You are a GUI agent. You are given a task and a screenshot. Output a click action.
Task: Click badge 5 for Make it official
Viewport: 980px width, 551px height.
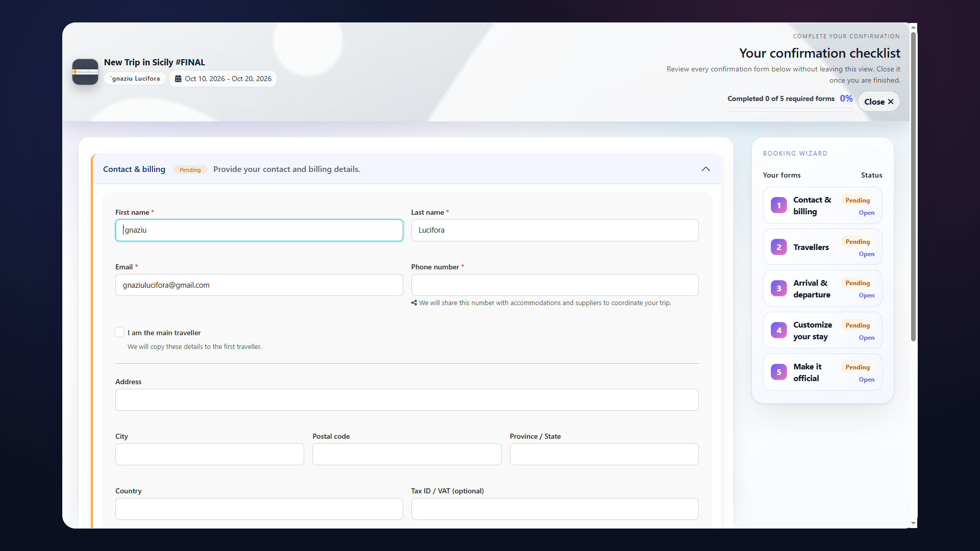coord(779,372)
